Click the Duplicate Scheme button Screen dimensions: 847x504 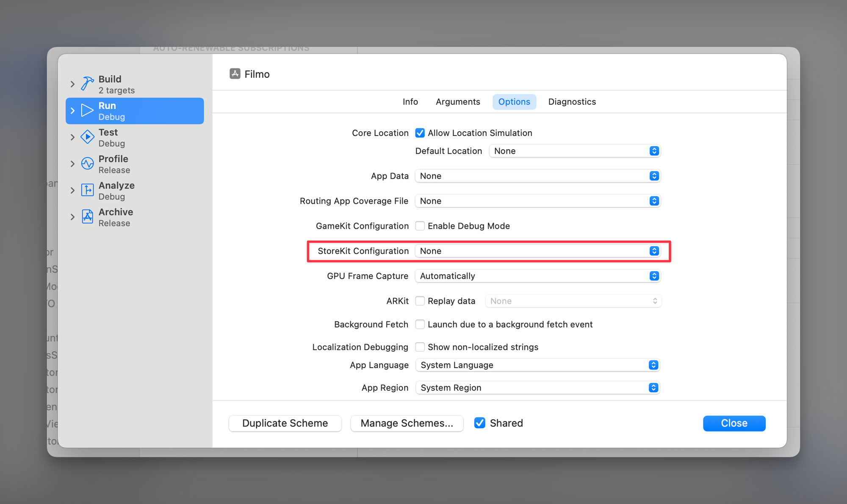pos(285,423)
